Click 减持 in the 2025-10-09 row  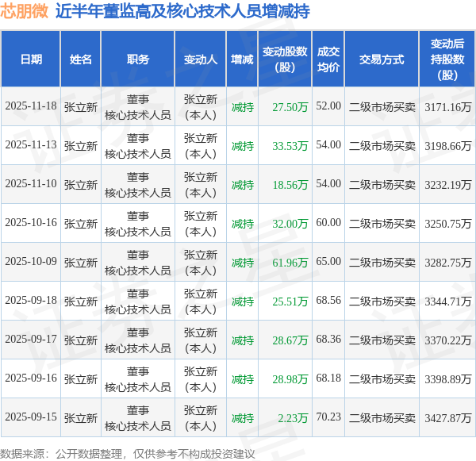pyautogui.click(x=242, y=263)
